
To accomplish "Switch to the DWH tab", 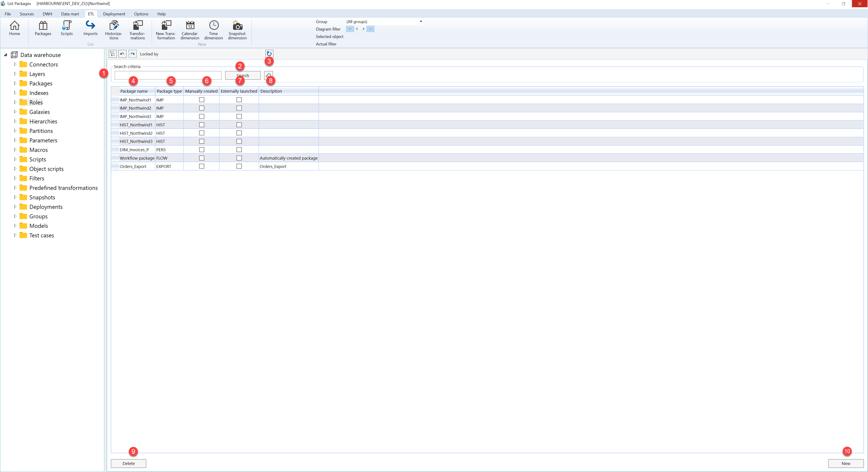I will tap(47, 14).
